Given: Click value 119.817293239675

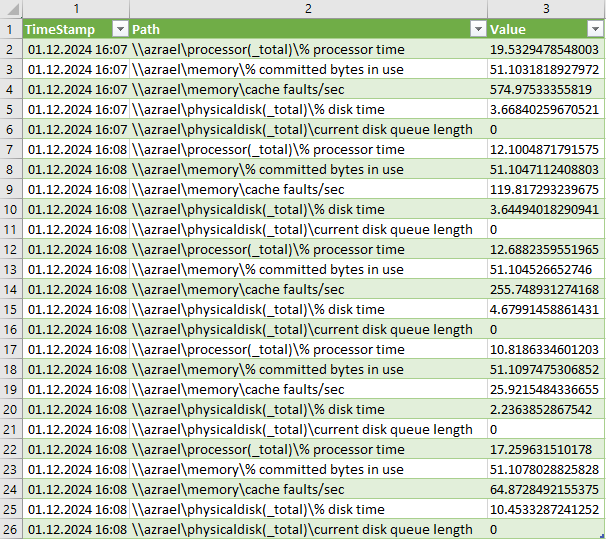Looking at the screenshot, I should click(x=544, y=190).
